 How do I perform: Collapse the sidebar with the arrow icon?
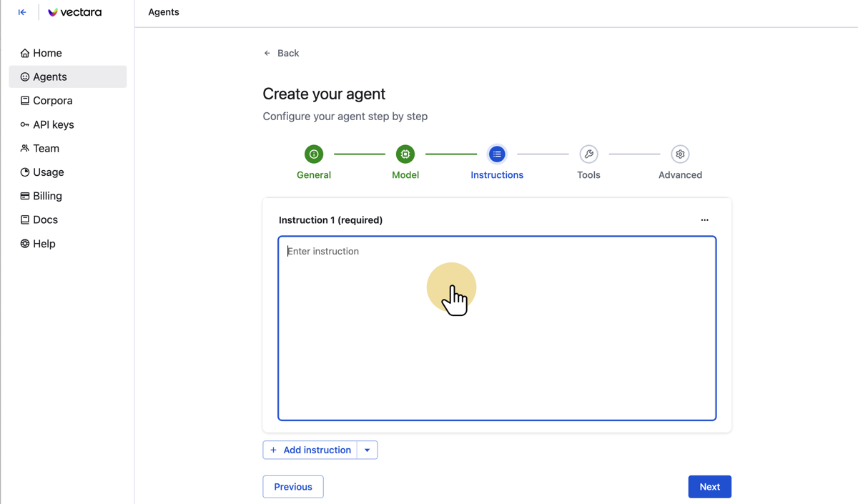pyautogui.click(x=22, y=12)
